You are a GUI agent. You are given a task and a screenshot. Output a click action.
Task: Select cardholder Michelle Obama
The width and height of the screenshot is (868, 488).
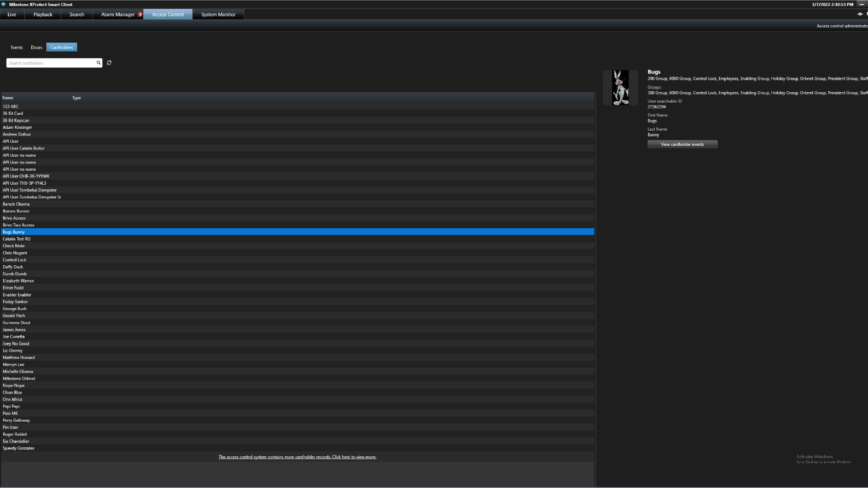297,371
